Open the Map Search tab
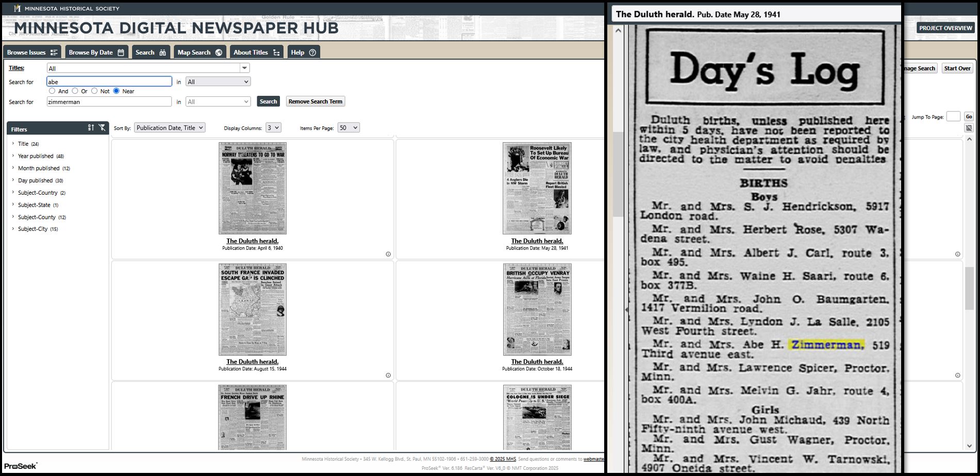 200,53
